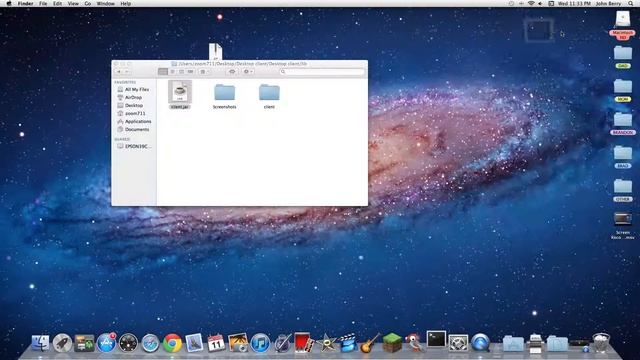Viewport: 640px width, 360px height.
Task: Open the Mail stamp icon in Dock
Action: coord(194,343)
